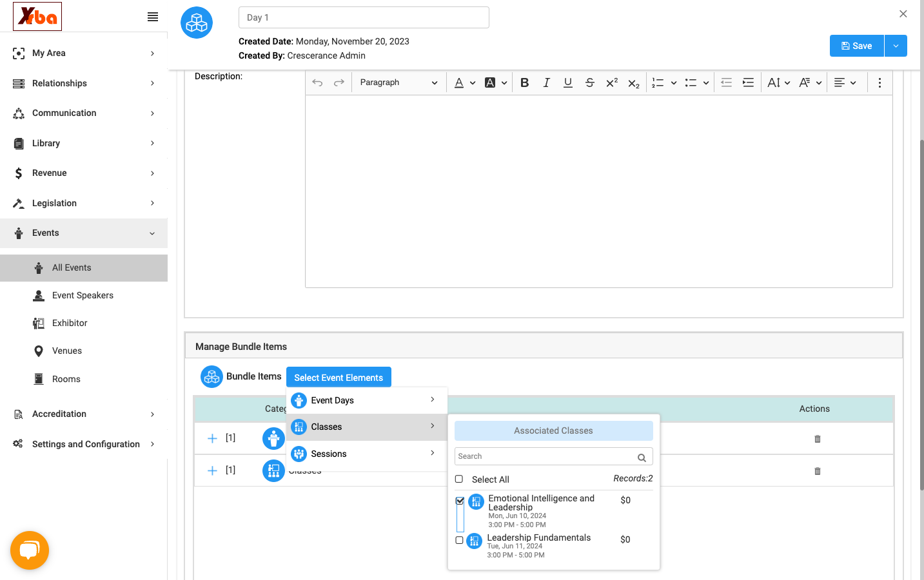Screen dimensions: 924x580
Task: Click the search magnifier in Associated Classes
Action: point(642,458)
